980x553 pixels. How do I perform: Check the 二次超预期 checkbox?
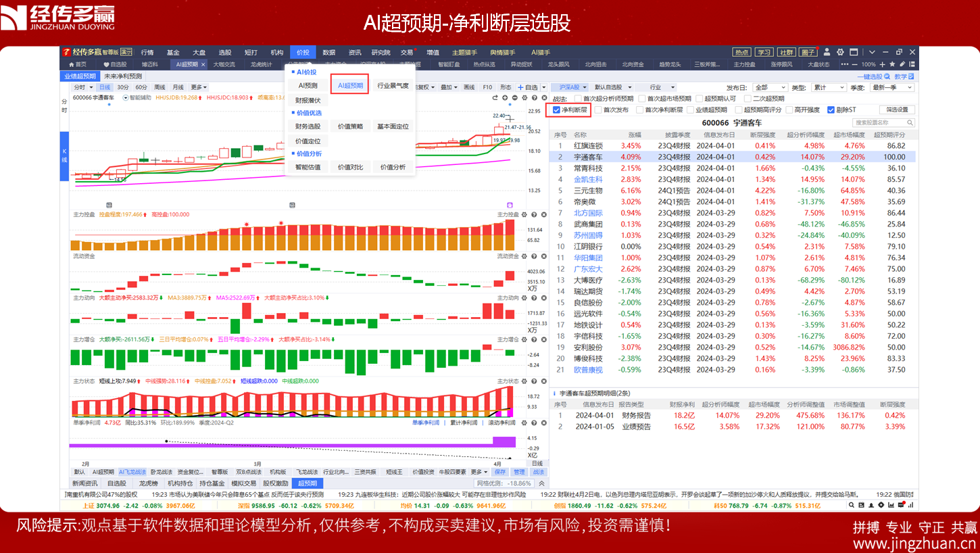point(747,99)
